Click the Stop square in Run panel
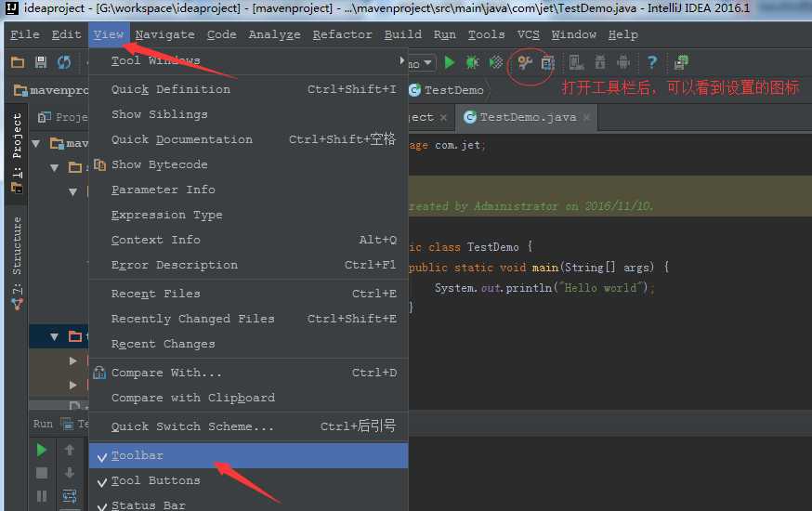Image resolution: width=812 pixels, height=511 pixels. pyautogui.click(x=42, y=473)
